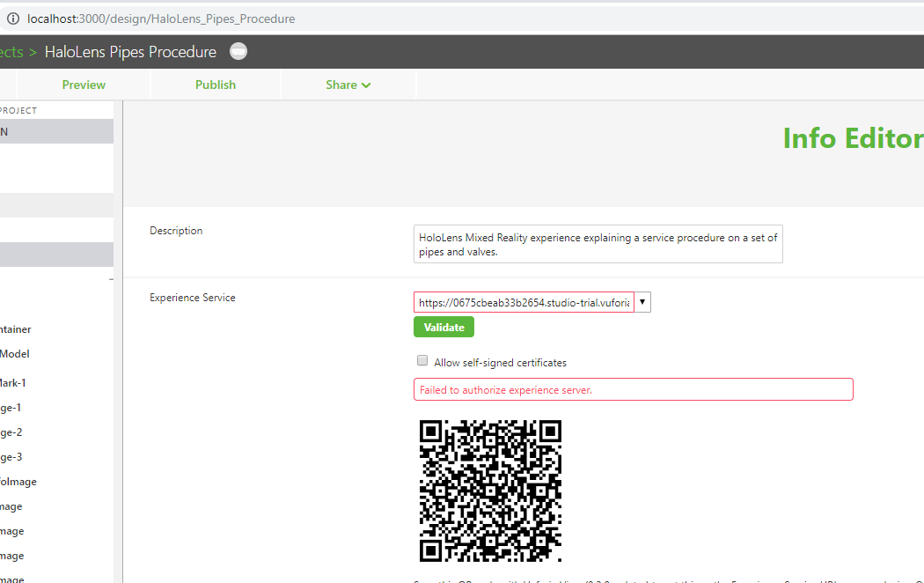
Task: Expand the Experience Service URL dropdown
Action: (x=642, y=302)
